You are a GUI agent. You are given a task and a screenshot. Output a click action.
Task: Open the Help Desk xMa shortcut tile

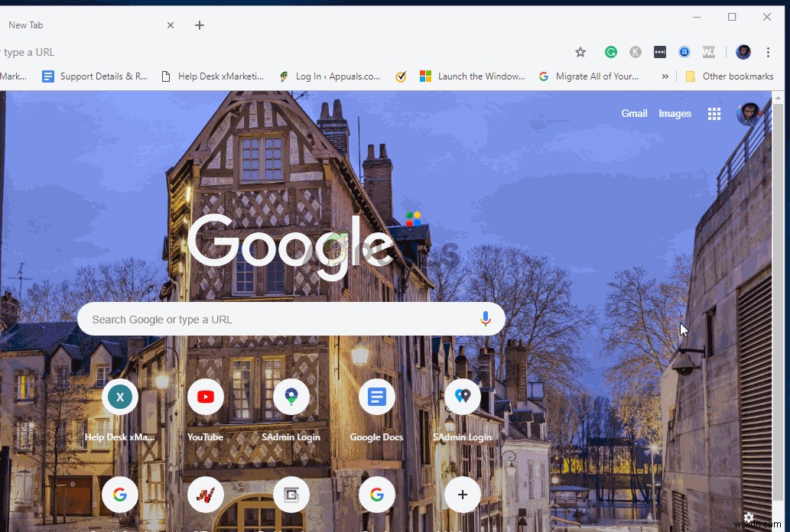(119, 397)
